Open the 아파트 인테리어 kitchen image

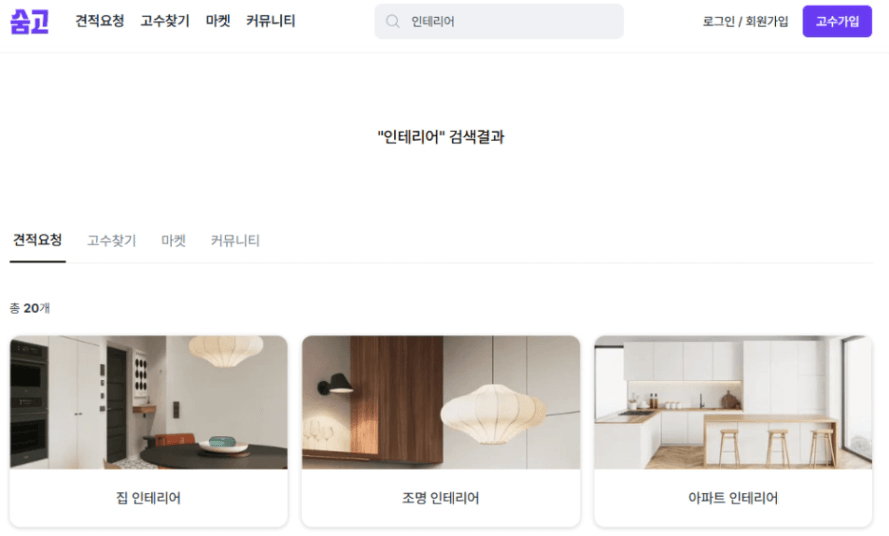tap(733, 402)
